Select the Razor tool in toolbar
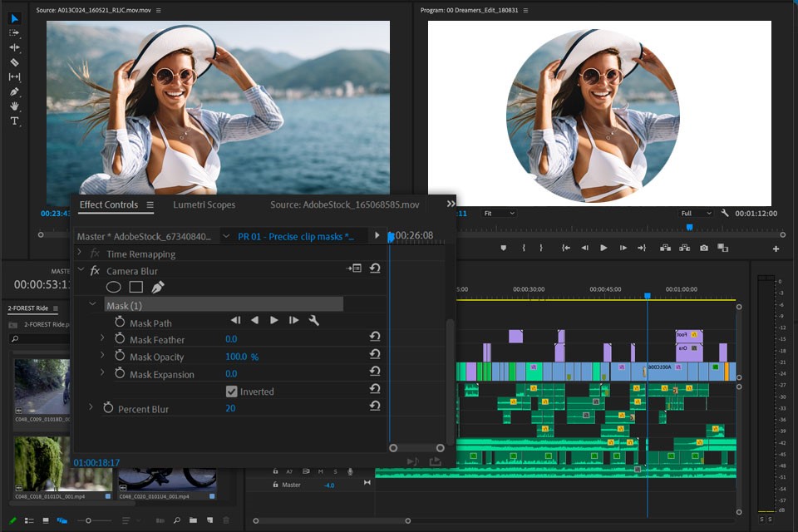Image resolution: width=798 pixels, height=532 pixels. pyautogui.click(x=14, y=62)
